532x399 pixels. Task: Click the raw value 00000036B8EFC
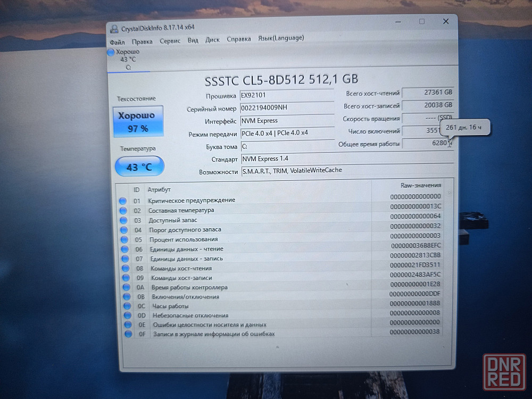point(415,245)
